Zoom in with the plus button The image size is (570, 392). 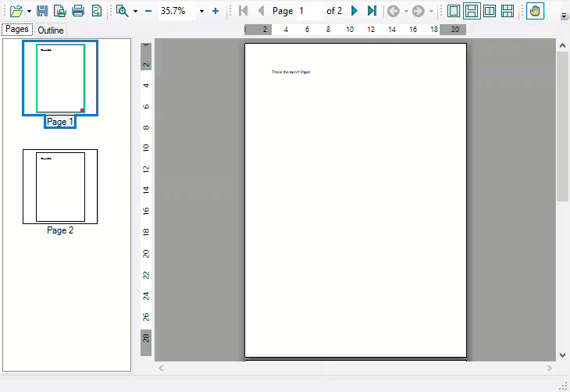coord(216,11)
